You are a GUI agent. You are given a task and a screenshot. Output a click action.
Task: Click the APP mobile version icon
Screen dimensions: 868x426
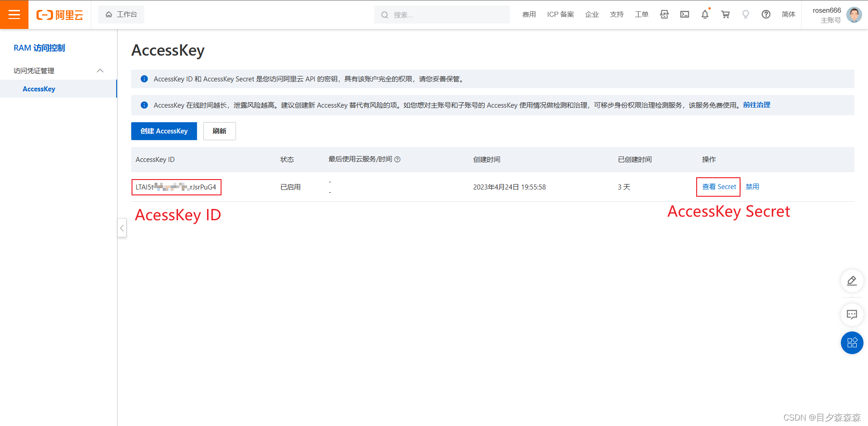(x=664, y=14)
